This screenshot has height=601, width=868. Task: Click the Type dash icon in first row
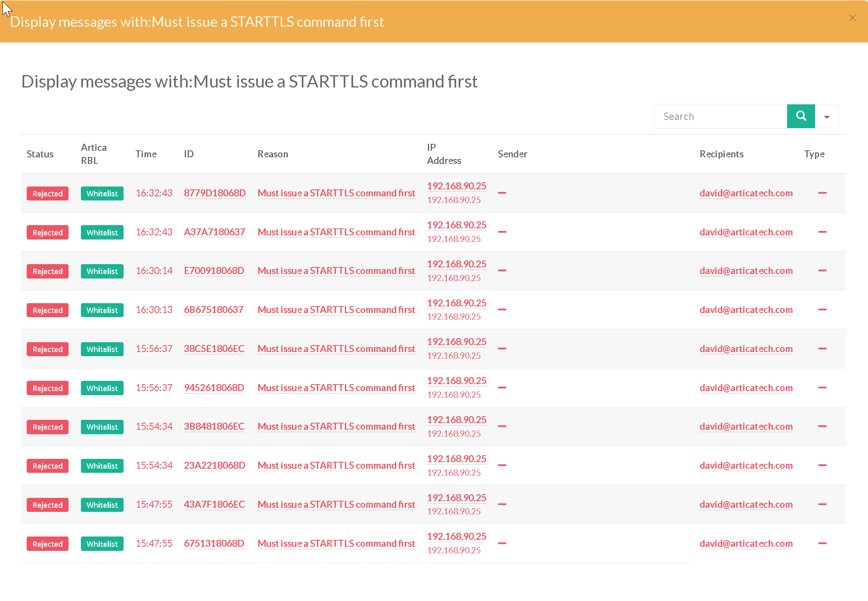point(822,193)
